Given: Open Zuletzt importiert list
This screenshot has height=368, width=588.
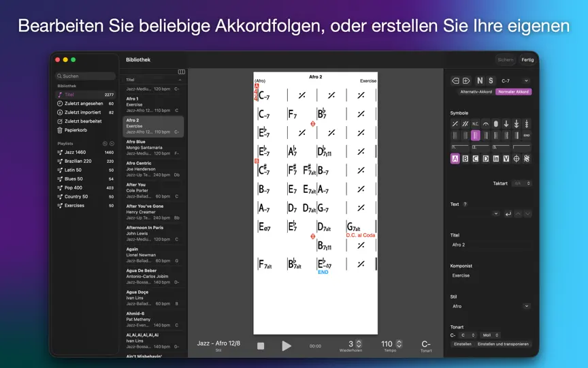Looking at the screenshot, I should click(86, 112).
